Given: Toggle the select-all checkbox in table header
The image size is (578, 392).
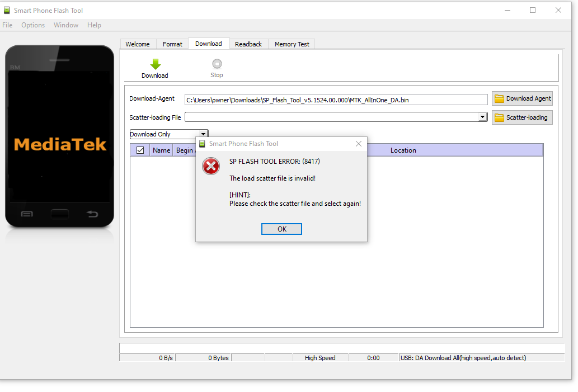Looking at the screenshot, I should [x=140, y=150].
